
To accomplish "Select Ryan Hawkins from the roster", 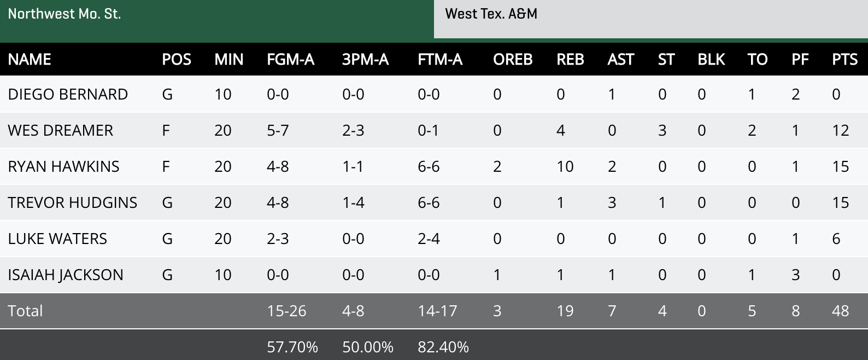I will click(63, 166).
